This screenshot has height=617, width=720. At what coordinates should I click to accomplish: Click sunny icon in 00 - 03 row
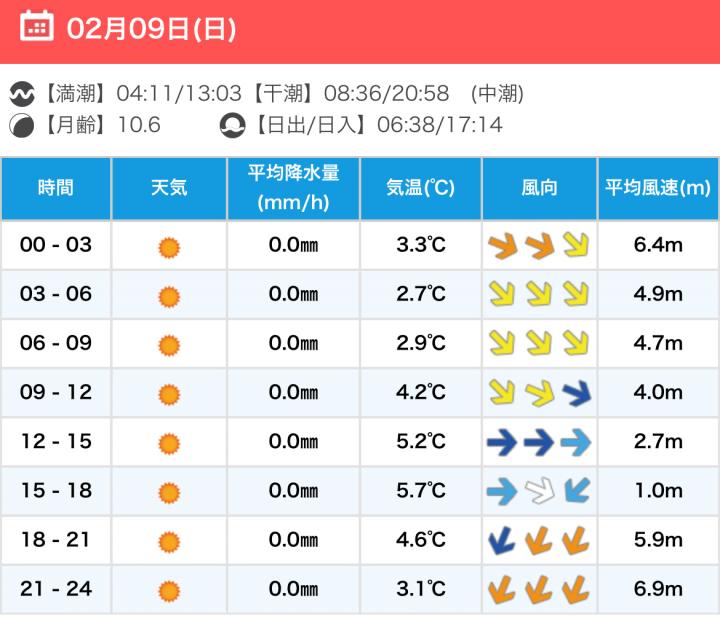[169, 248]
